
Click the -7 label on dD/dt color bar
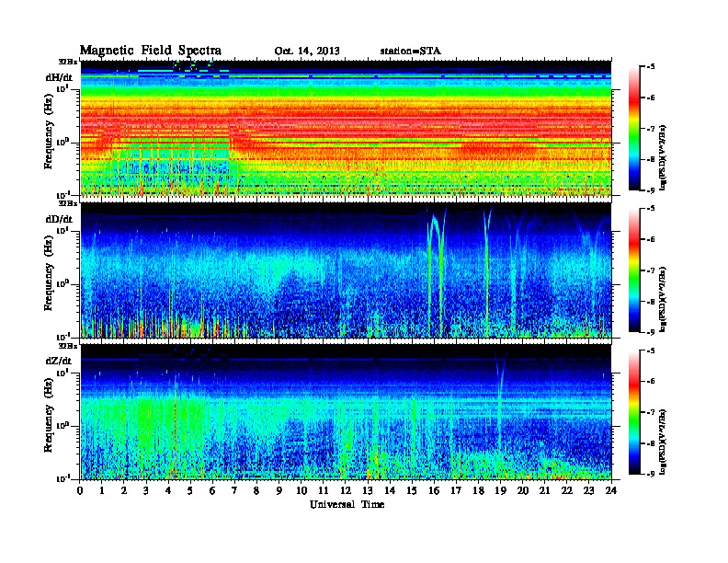pos(651,270)
